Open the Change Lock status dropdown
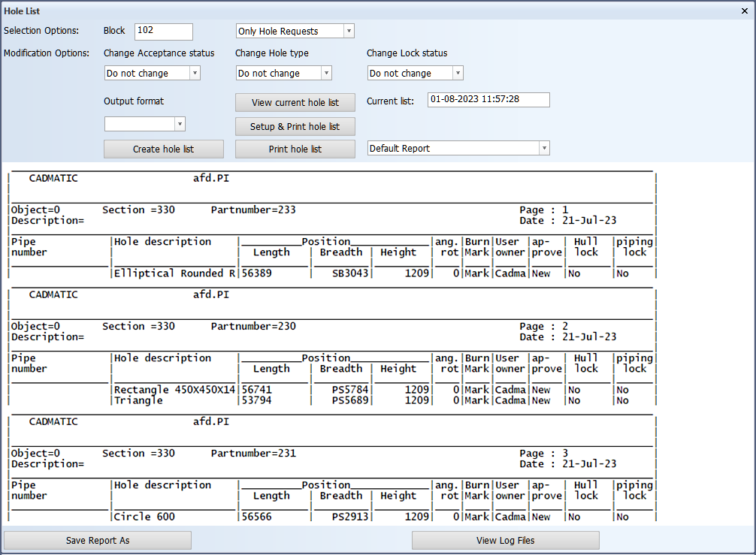756x555 pixels. pos(416,74)
